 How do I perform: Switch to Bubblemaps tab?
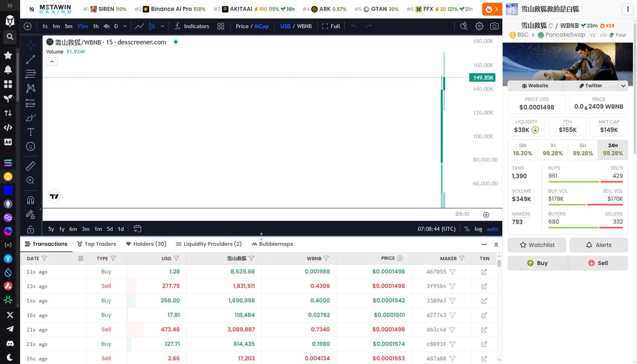[272, 244]
